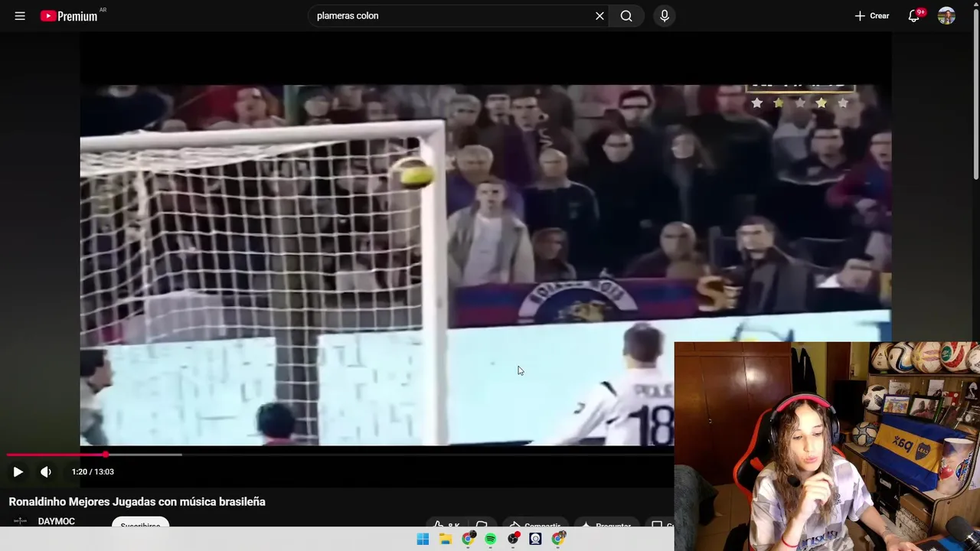This screenshot has width=980, height=551.
Task: Open the DAYMOC channel name link
Action: [x=57, y=521]
